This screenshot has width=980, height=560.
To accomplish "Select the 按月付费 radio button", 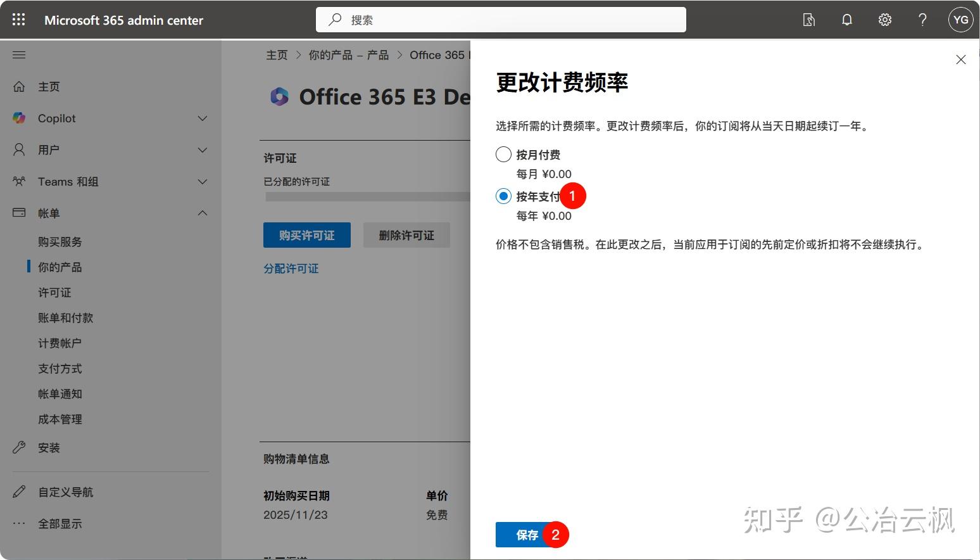I will point(503,154).
